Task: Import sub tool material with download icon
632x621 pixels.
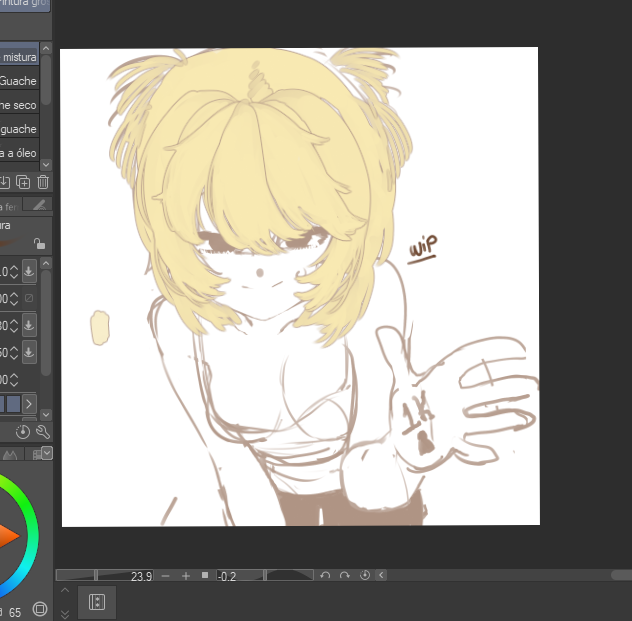Action: coord(5,182)
